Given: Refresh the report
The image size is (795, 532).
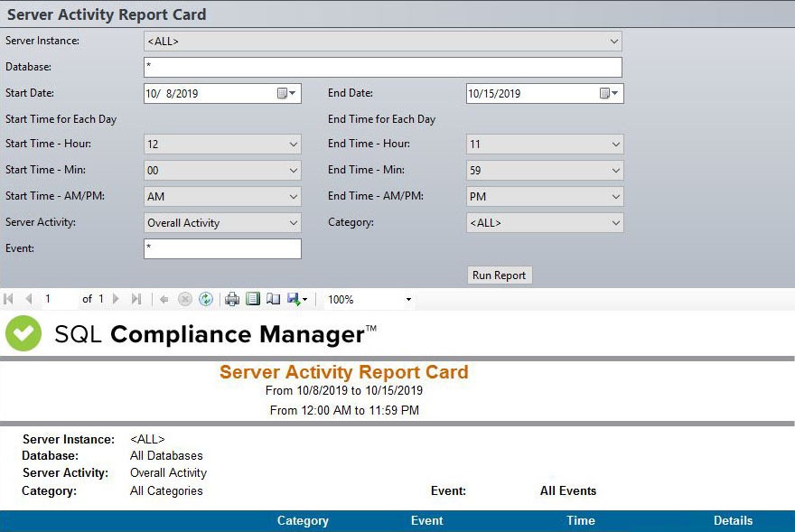Looking at the screenshot, I should coord(206,299).
